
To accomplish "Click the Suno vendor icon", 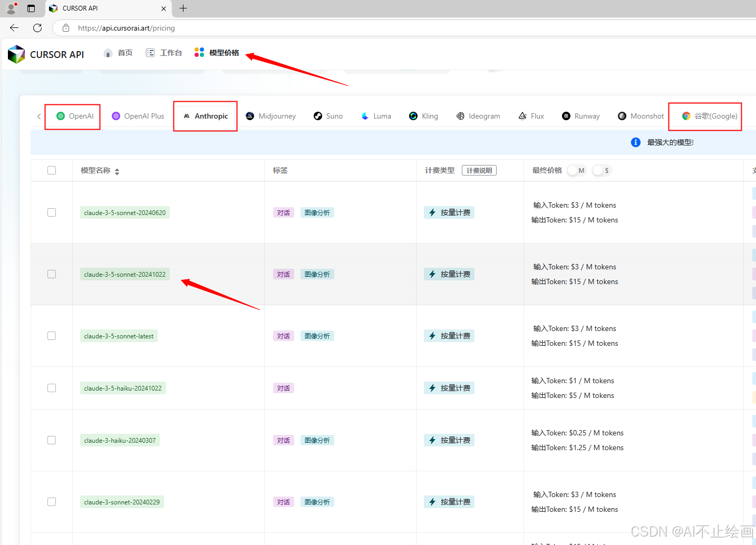I will coord(318,116).
